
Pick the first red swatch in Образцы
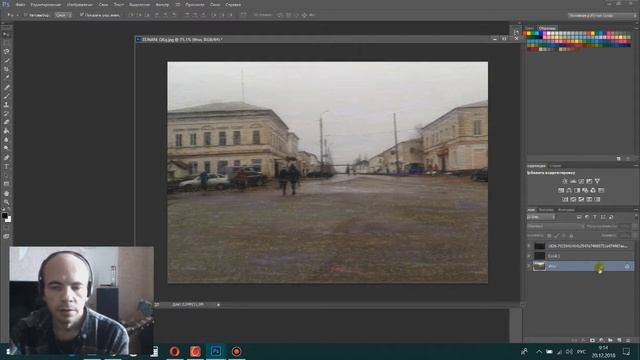point(525,34)
